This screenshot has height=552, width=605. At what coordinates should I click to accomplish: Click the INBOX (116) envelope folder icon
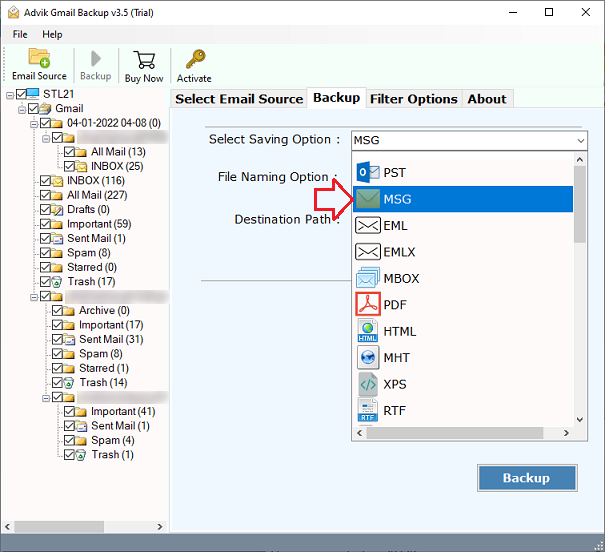point(57,181)
